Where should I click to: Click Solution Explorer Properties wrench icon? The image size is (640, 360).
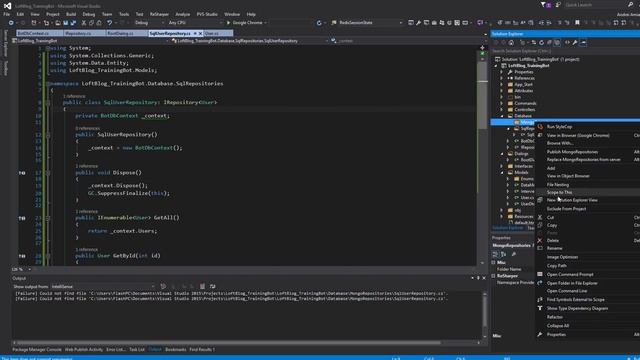(x=575, y=42)
